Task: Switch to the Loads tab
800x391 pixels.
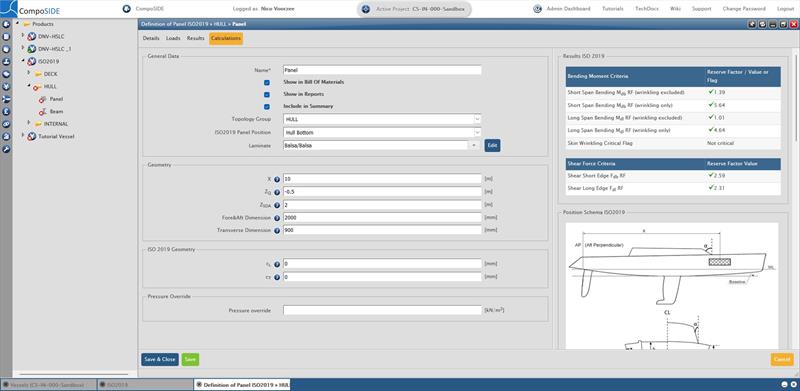Action: [x=173, y=38]
